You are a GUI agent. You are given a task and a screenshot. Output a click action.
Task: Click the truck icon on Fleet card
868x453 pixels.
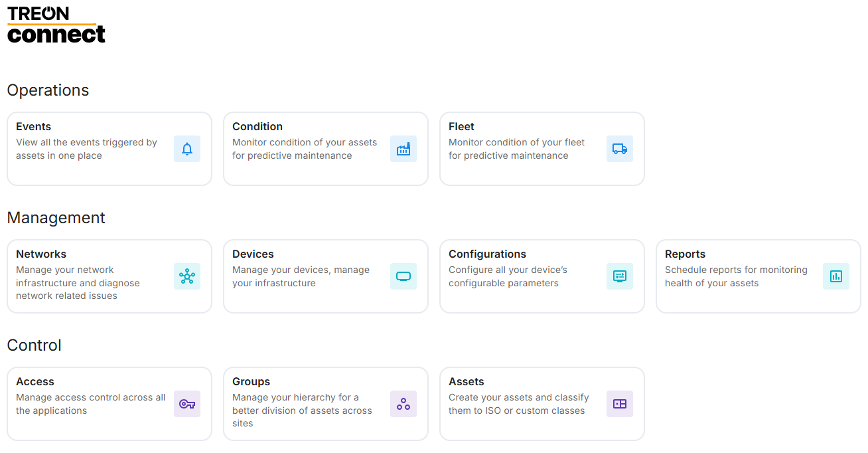pos(620,149)
